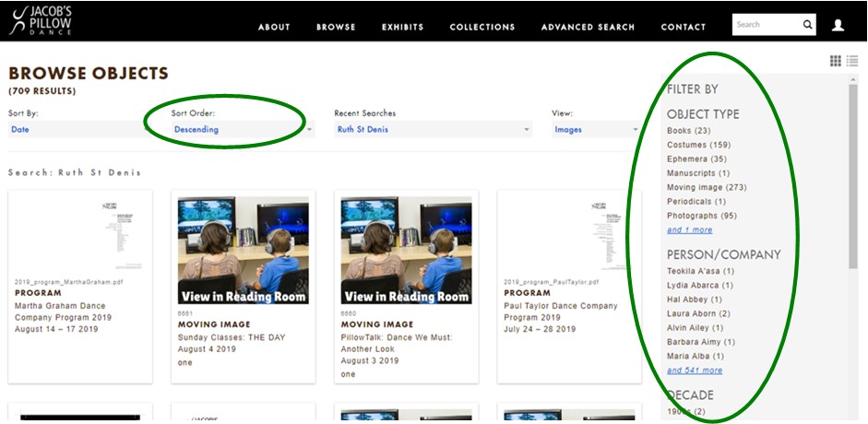
Task: Open Sunday Classes: THE DAY thumbnail
Action: pos(243,250)
